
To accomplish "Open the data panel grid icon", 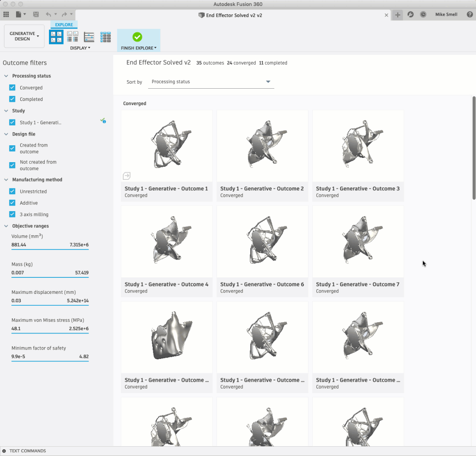I will point(6,14).
